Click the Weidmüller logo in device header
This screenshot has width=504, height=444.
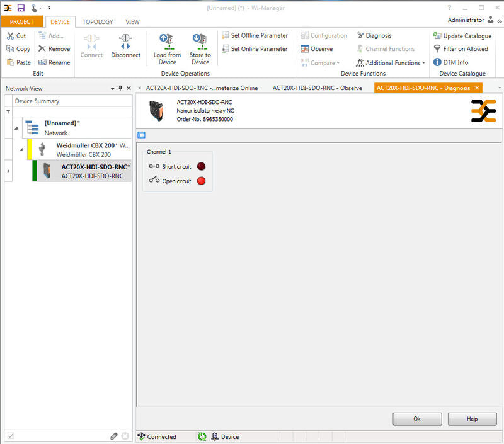[x=484, y=111]
